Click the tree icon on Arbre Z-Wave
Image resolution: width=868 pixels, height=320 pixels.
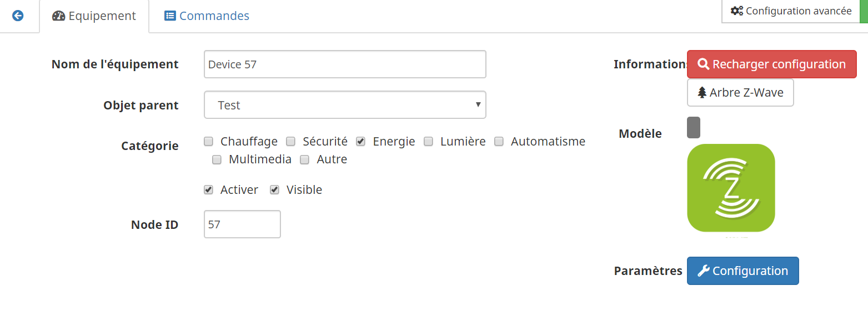pyautogui.click(x=702, y=93)
